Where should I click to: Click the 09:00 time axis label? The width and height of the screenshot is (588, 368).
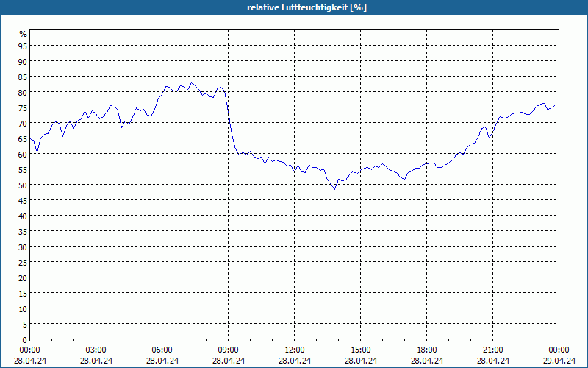click(228, 350)
